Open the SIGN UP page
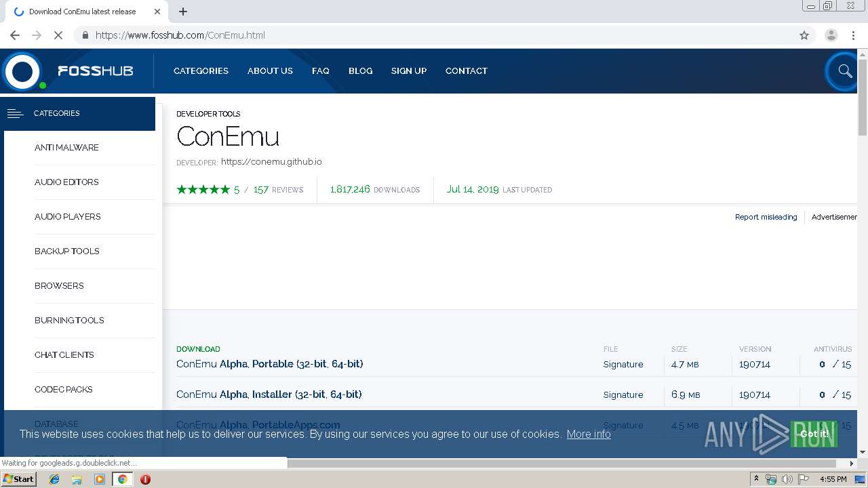The width and height of the screenshot is (868, 488). (x=409, y=70)
